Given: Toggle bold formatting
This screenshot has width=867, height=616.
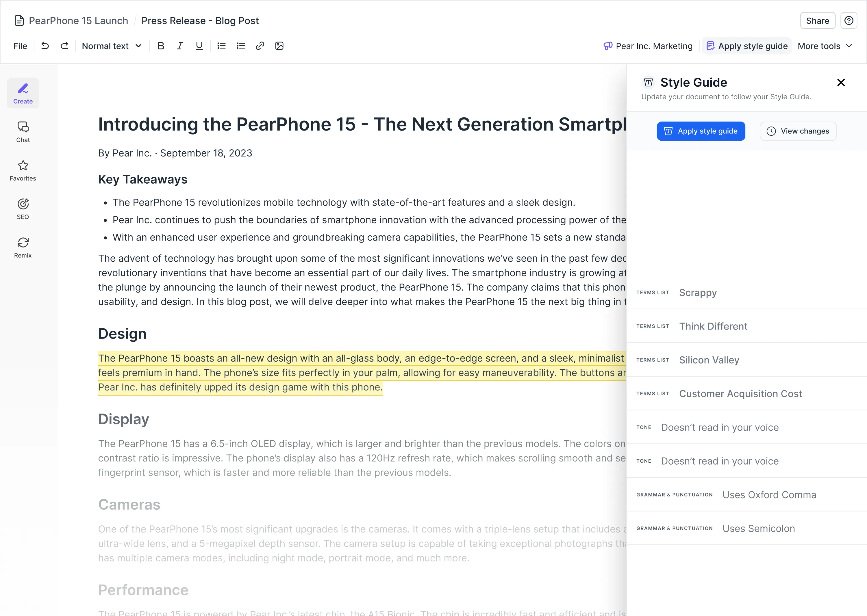Looking at the screenshot, I should point(161,46).
